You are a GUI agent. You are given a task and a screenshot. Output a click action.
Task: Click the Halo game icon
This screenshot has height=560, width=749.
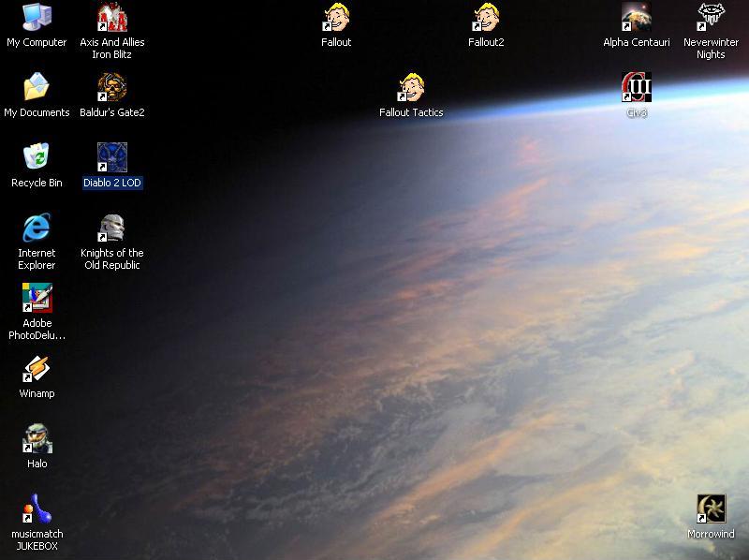[37, 439]
